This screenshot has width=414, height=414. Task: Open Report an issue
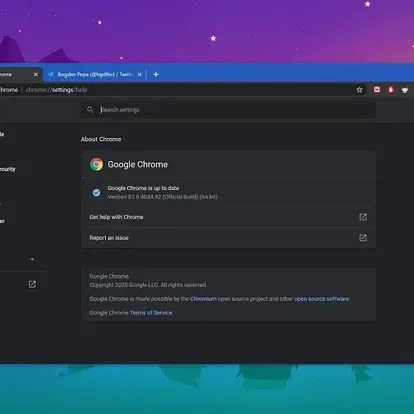228,238
